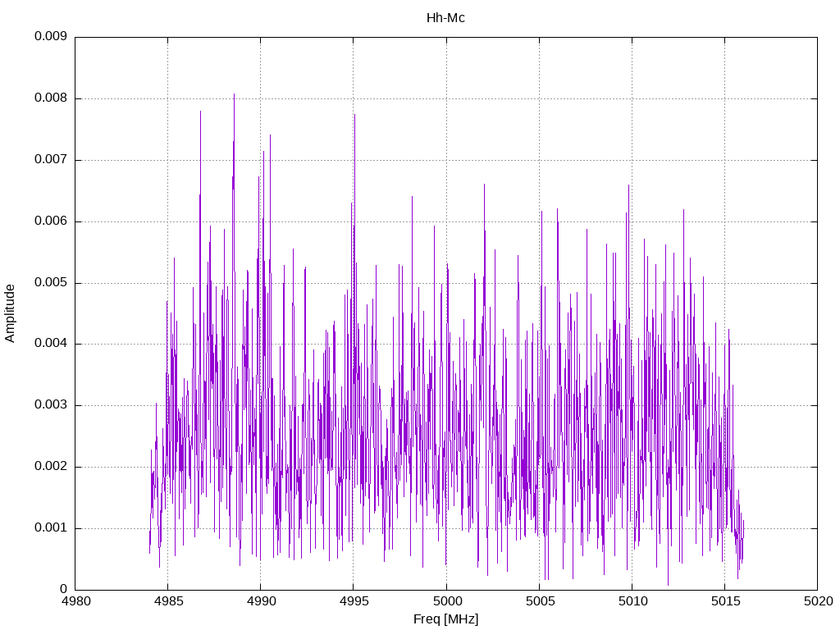Click the Freq [MHz] x-axis label
Viewport: 840px width, 630px height.
tap(445, 619)
